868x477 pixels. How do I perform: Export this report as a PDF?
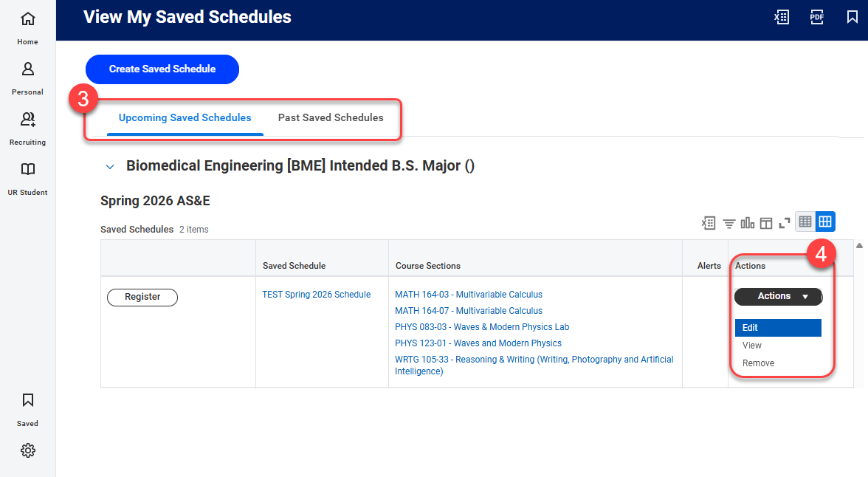point(817,16)
